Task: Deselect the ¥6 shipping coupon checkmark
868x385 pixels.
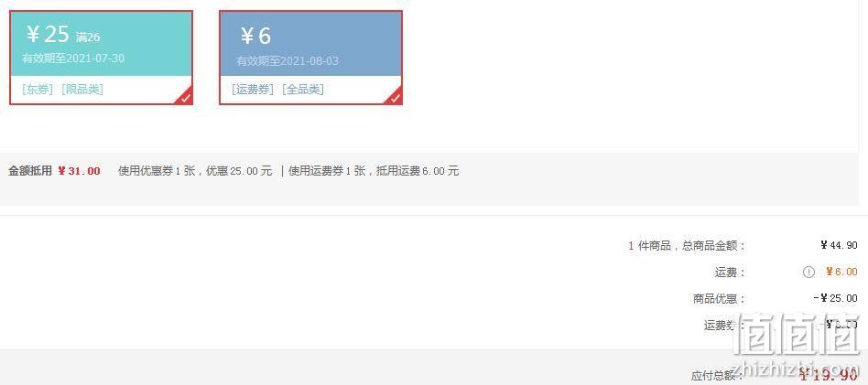Action: [395, 97]
